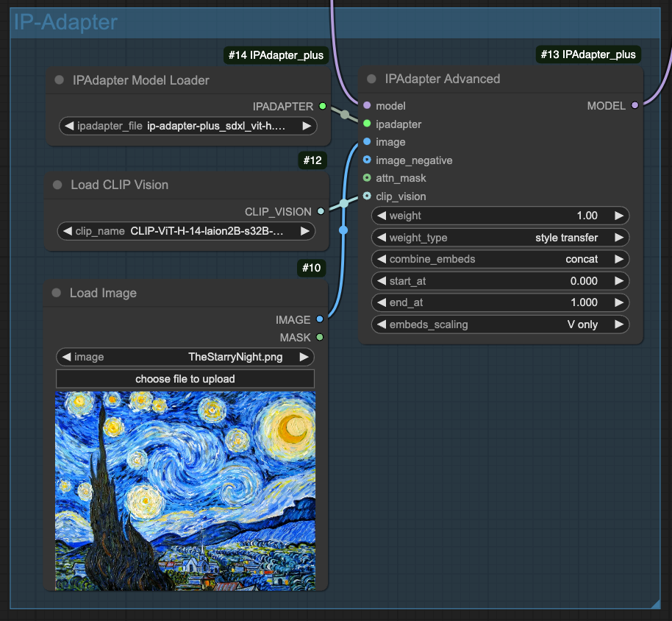Screen dimensions: 672x621
Task: Select previous weight_type option
Action: 382,237
